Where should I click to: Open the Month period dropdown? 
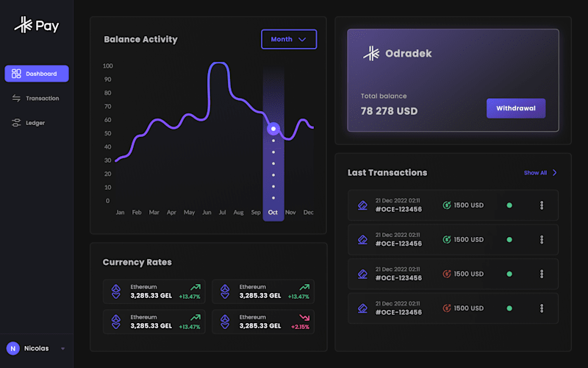(289, 39)
